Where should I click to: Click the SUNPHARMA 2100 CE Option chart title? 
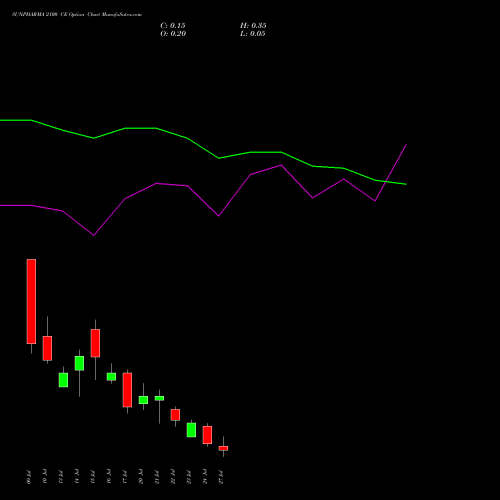tap(77, 15)
